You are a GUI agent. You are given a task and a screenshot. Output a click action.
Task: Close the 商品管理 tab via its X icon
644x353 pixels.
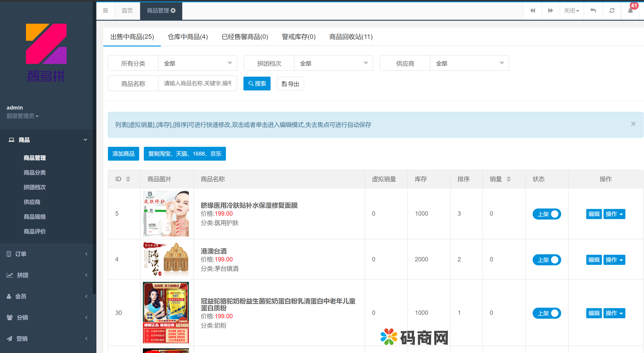coord(173,11)
